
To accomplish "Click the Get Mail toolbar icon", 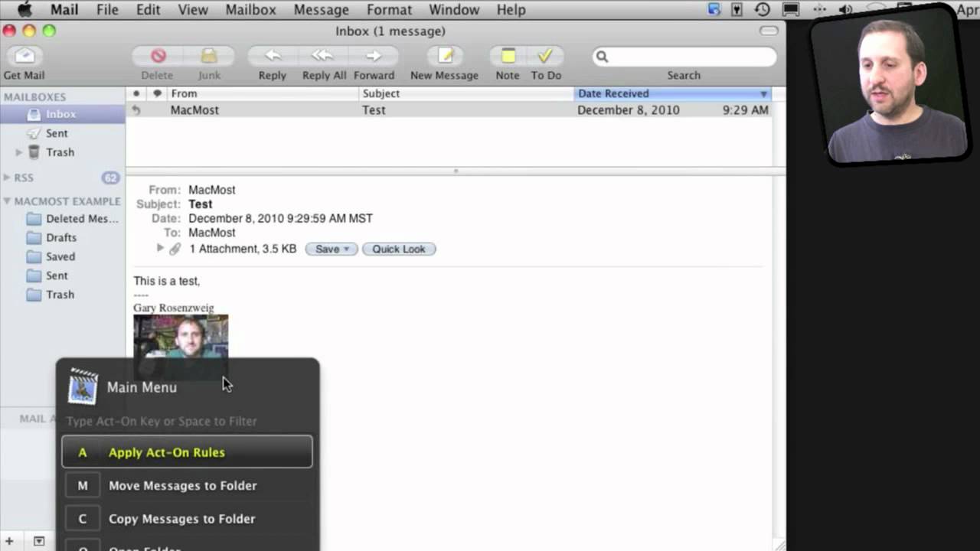I will 24,57.
